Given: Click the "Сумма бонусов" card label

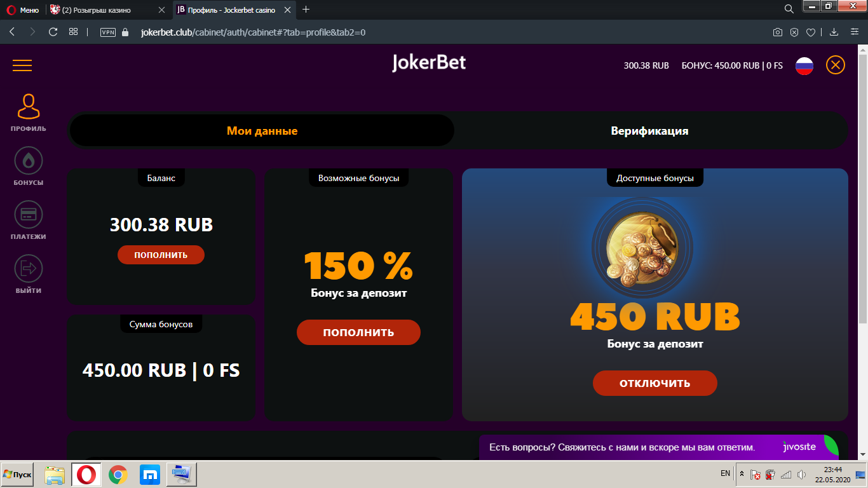Looking at the screenshot, I should (x=161, y=324).
